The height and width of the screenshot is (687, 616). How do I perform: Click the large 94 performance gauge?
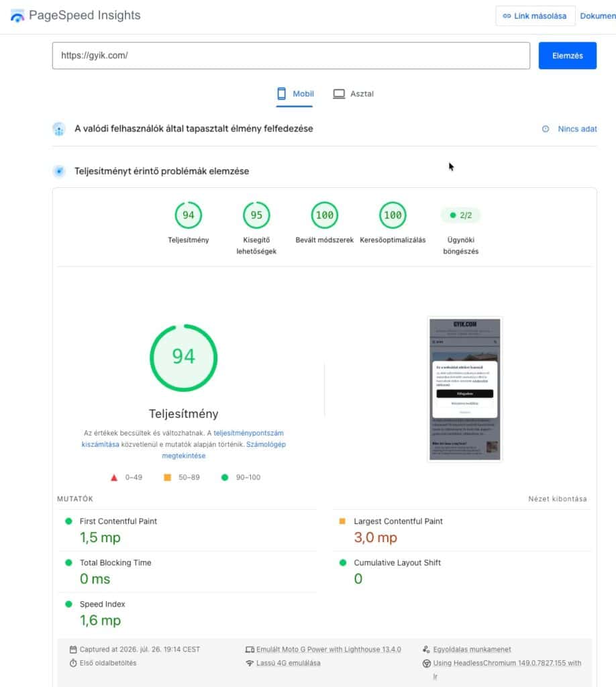[x=184, y=358]
